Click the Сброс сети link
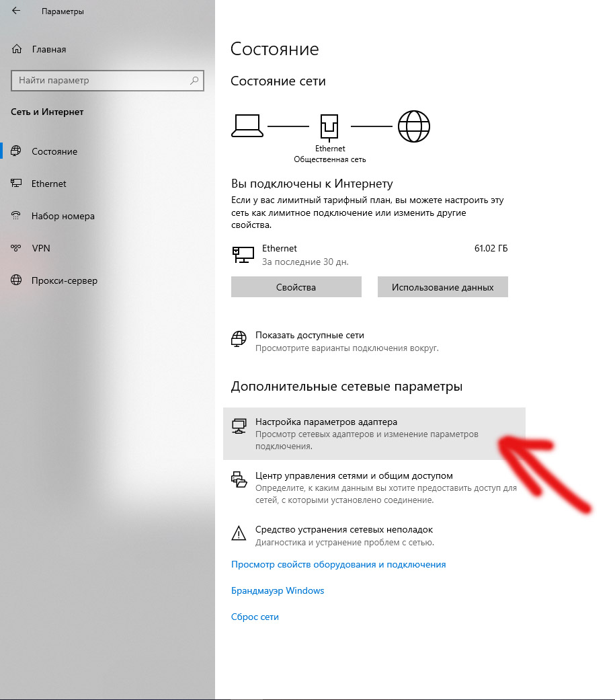The image size is (615, 700). coord(255,617)
